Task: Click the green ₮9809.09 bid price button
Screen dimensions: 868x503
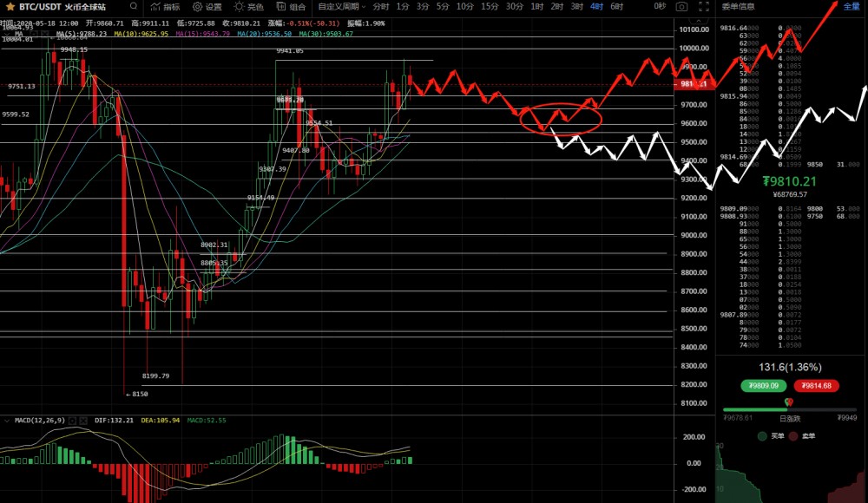Action: (x=764, y=386)
